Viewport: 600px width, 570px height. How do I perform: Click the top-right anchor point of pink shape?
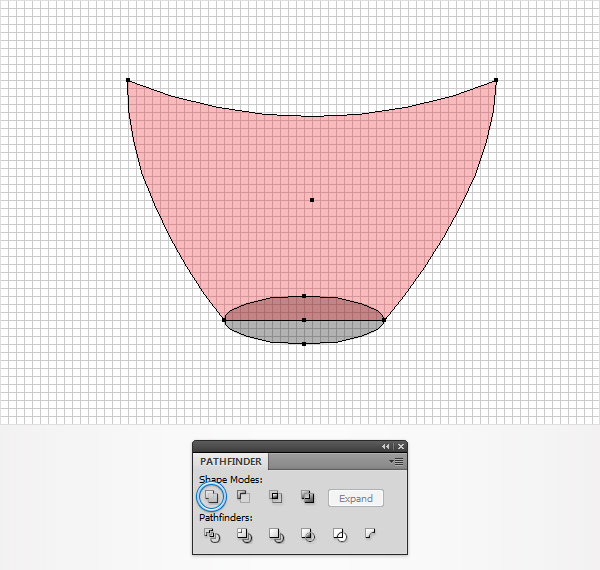tap(496, 80)
